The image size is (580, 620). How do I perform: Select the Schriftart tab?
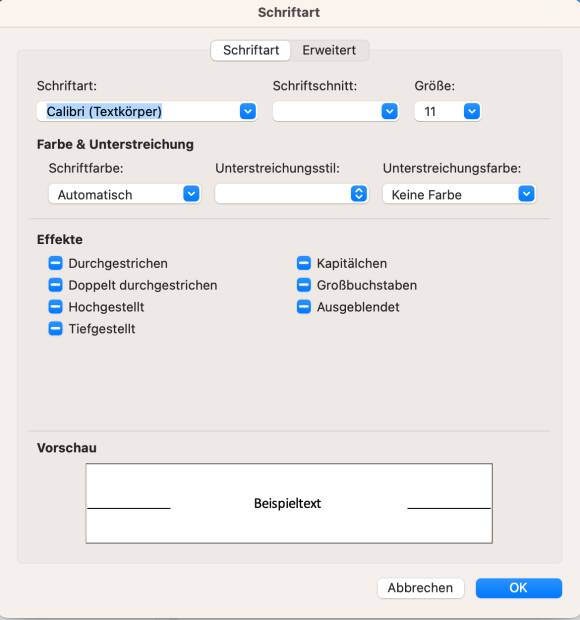click(x=251, y=50)
